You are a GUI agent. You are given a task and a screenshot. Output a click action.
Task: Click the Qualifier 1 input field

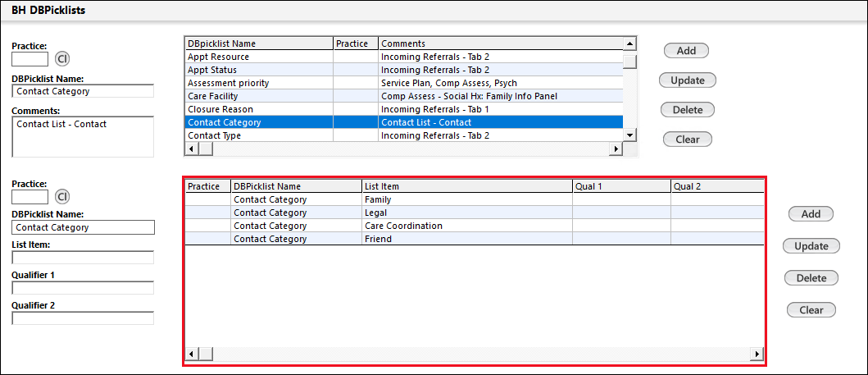tap(83, 288)
